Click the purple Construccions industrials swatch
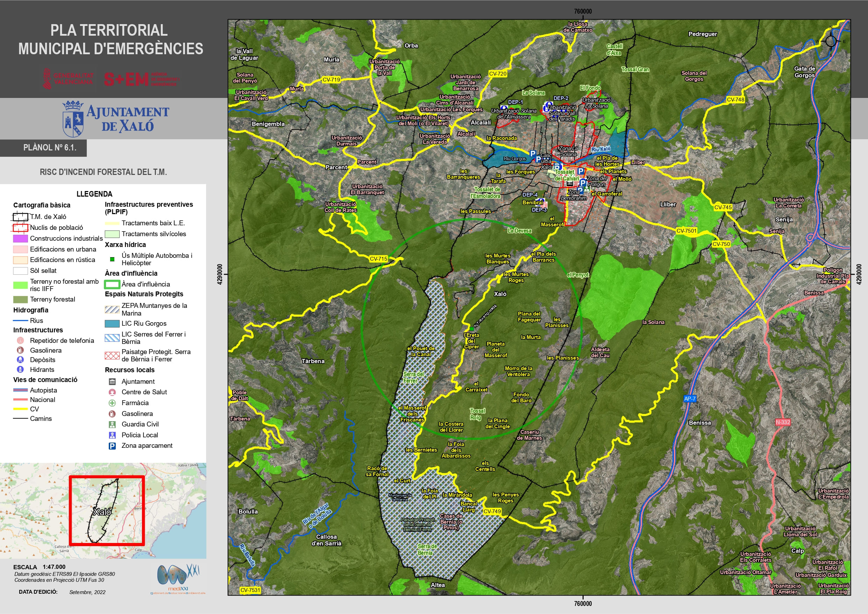Viewport: 868px width, 614px height. click(20, 238)
